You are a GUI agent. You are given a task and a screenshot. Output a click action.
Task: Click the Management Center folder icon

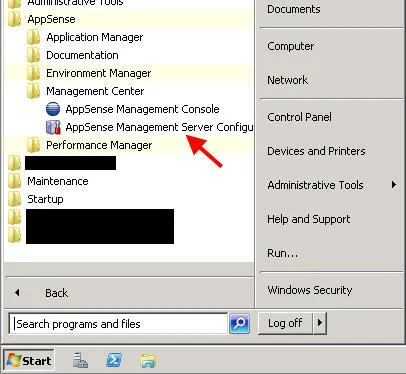coord(33,91)
